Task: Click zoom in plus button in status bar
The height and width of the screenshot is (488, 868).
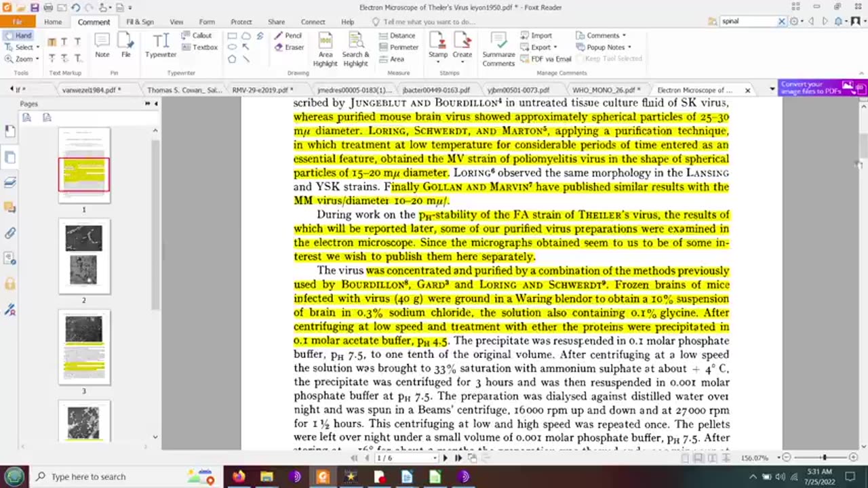Action: click(854, 458)
